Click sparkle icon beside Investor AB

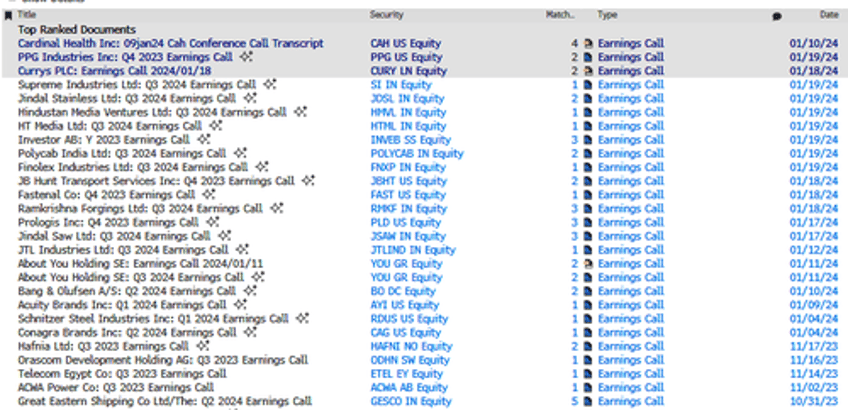click(x=203, y=140)
